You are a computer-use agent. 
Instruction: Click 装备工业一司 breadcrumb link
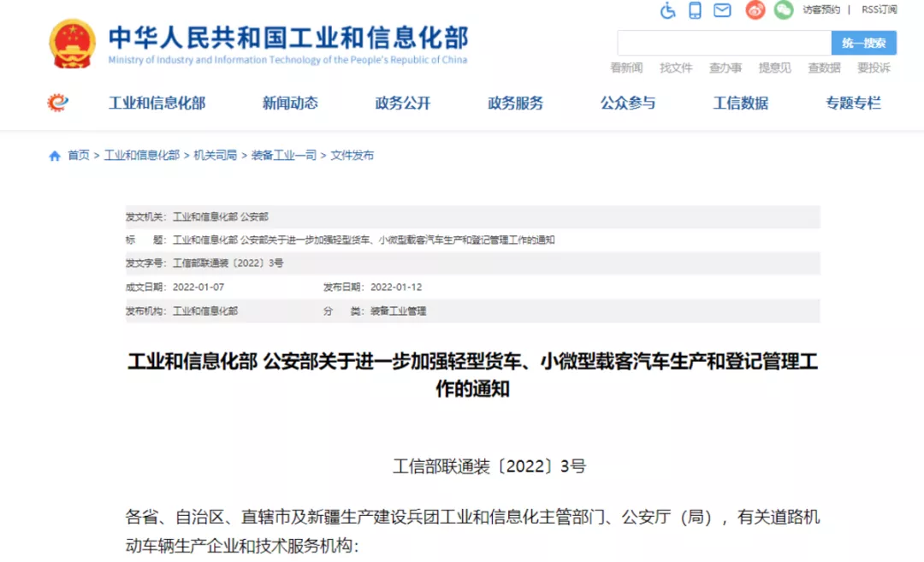tap(284, 156)
